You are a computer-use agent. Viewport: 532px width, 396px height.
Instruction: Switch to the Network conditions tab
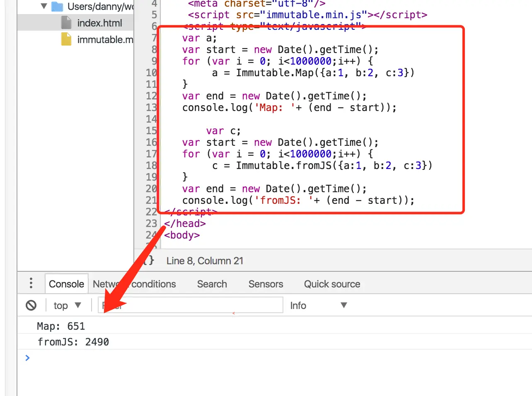click(134, 284)
